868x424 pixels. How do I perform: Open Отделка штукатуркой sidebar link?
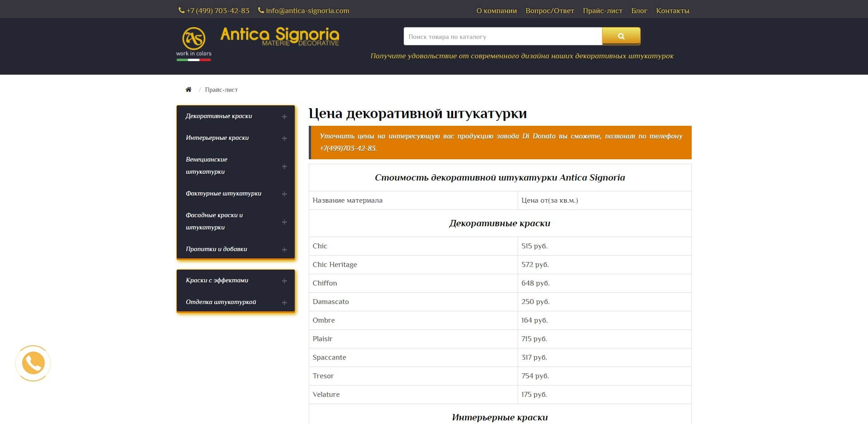pos(221,302)
